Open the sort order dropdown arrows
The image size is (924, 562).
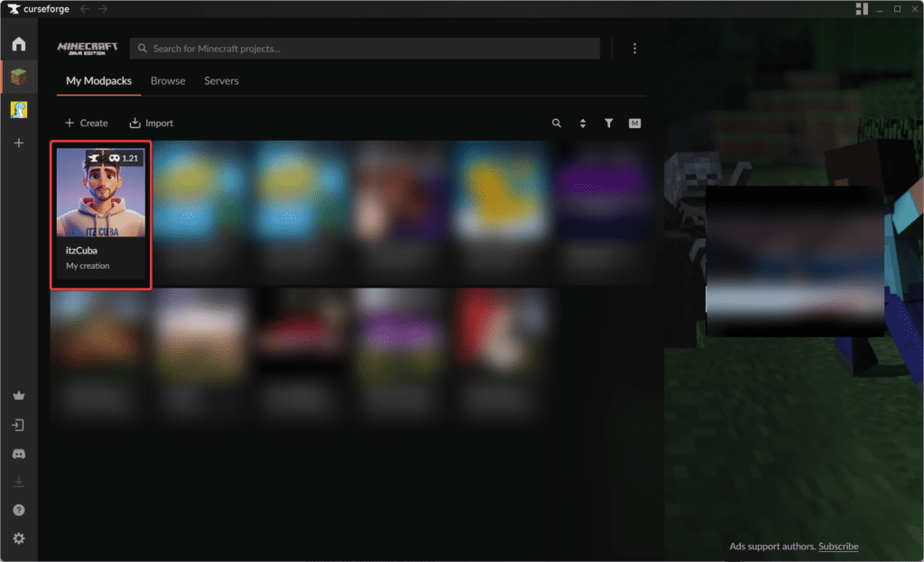click(x=583, y=124)
